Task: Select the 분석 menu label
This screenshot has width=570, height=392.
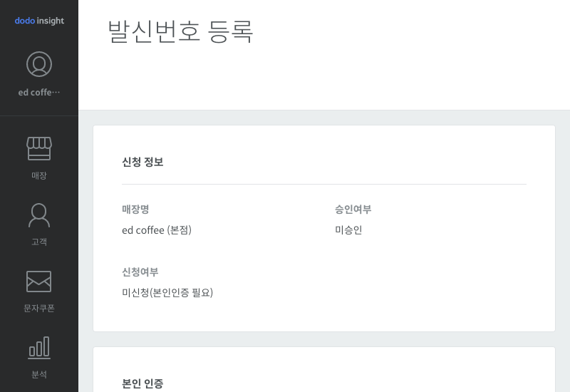Action: coord(39,375)
